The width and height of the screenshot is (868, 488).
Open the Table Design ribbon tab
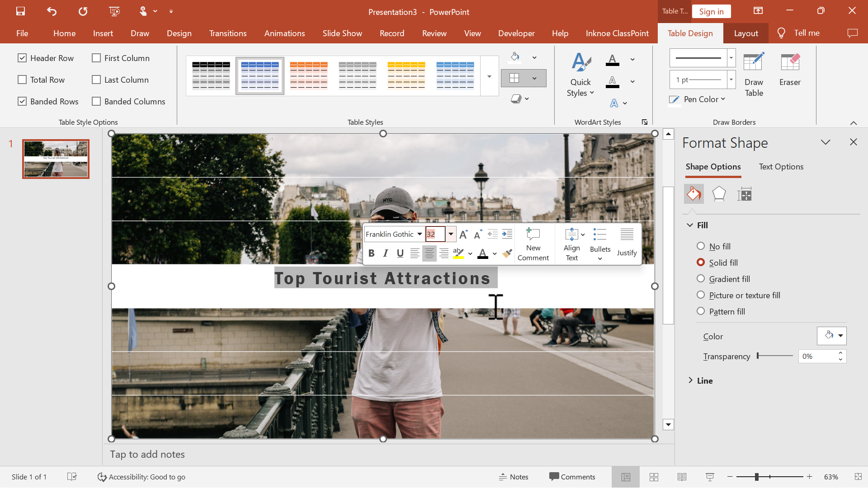(x=690, y=33)
